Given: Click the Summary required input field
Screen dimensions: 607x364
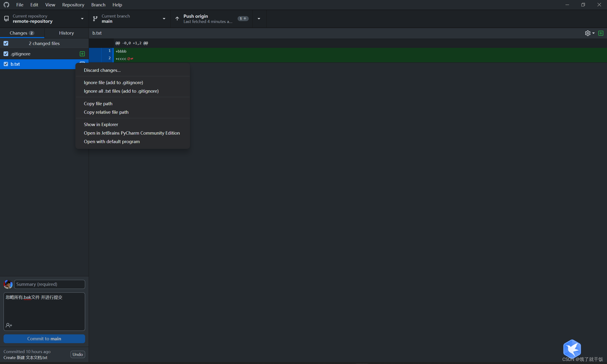Looking at the screenshot, I should pyautogui.click(x=49, y=284).
